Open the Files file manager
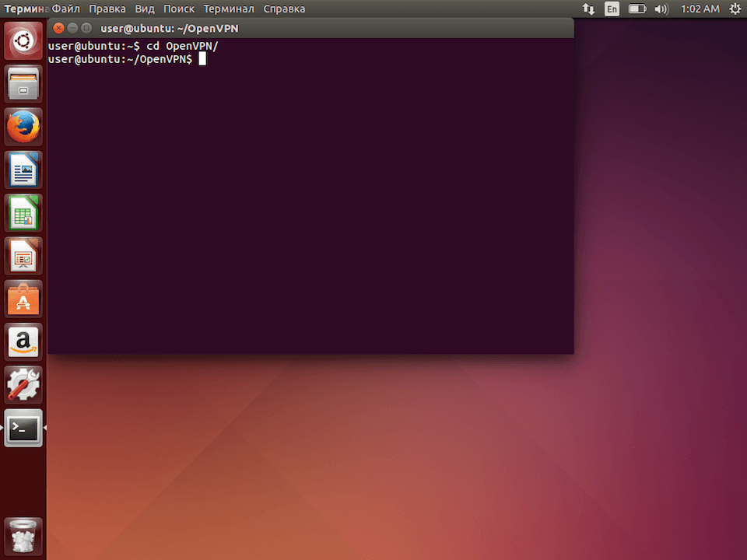Image resolution: width=747 pixels, height=560 pixels. click(23, 83)
